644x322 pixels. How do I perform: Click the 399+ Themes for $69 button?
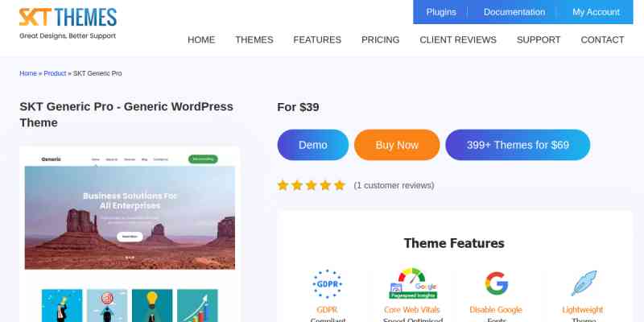click(518, 145)
